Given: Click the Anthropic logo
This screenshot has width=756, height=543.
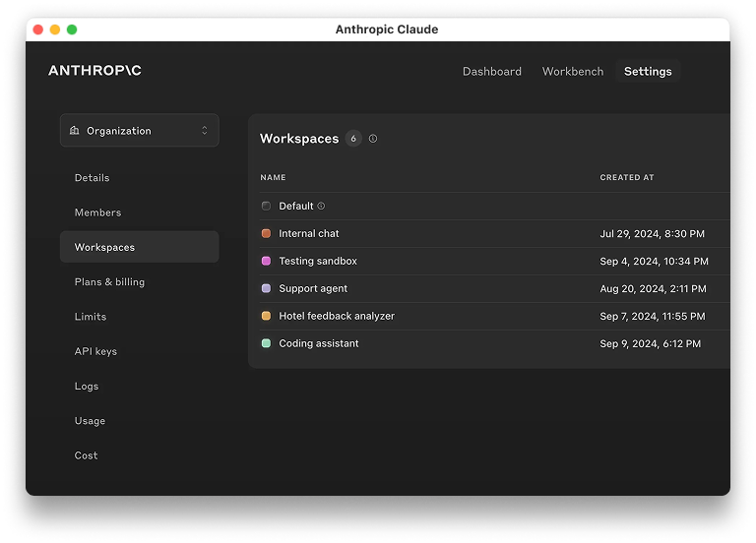Looking at the screenshot, I should [94, 71].
